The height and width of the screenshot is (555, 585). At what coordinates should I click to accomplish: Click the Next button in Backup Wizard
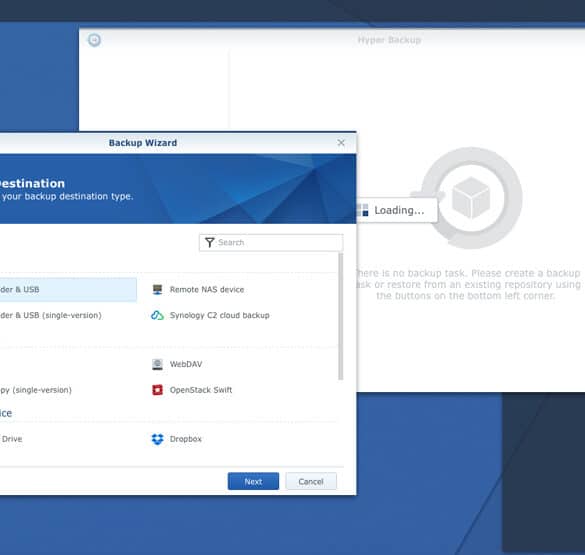(253, 481)
